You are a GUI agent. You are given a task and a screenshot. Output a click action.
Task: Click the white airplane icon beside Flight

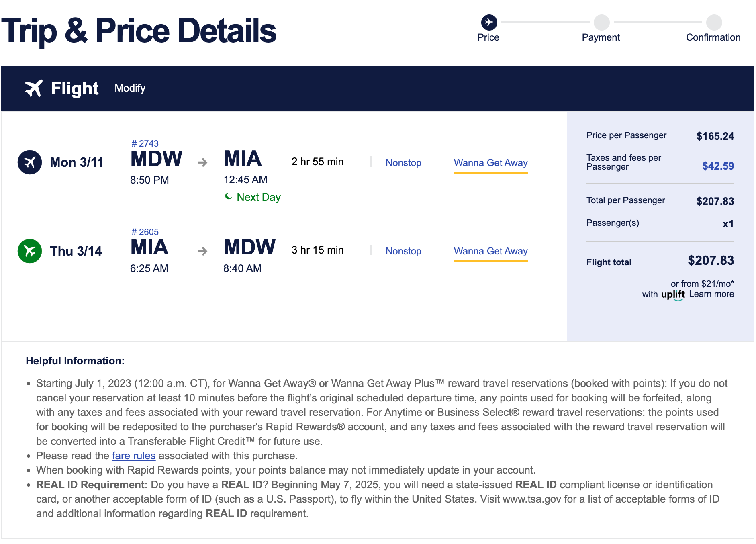[x=33, y=88]
